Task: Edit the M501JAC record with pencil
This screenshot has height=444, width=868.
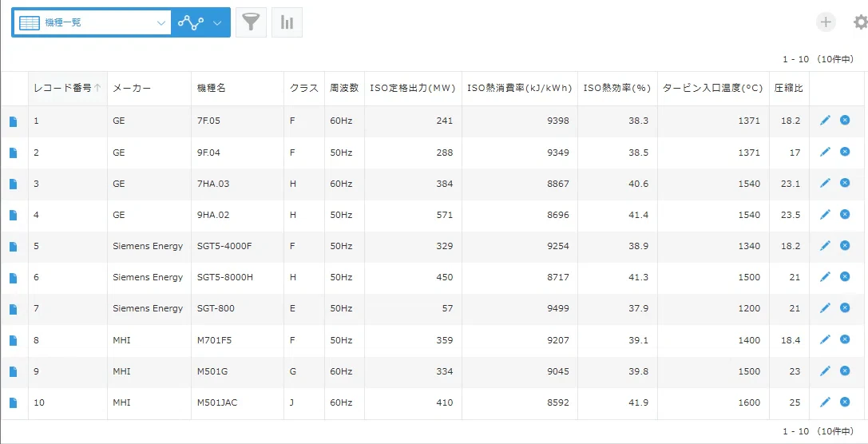Action: 825,402
